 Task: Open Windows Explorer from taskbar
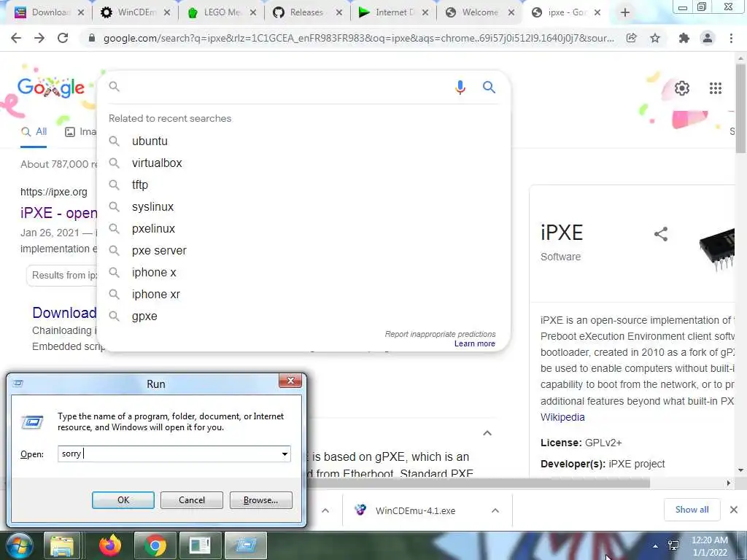[x=62, y=545]
